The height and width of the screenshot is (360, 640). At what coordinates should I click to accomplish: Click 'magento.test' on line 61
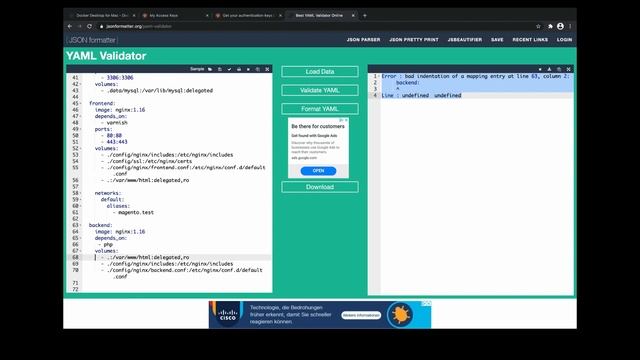point(136,213)
